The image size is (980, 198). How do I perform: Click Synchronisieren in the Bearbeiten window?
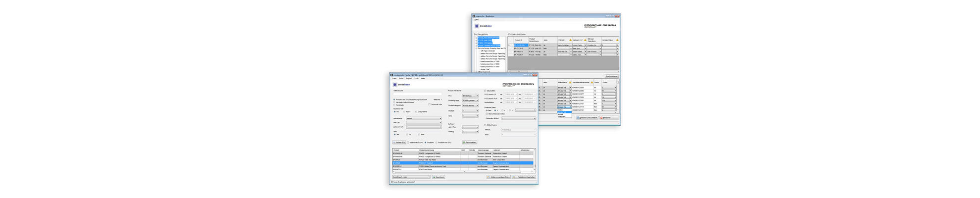[611, 76]
